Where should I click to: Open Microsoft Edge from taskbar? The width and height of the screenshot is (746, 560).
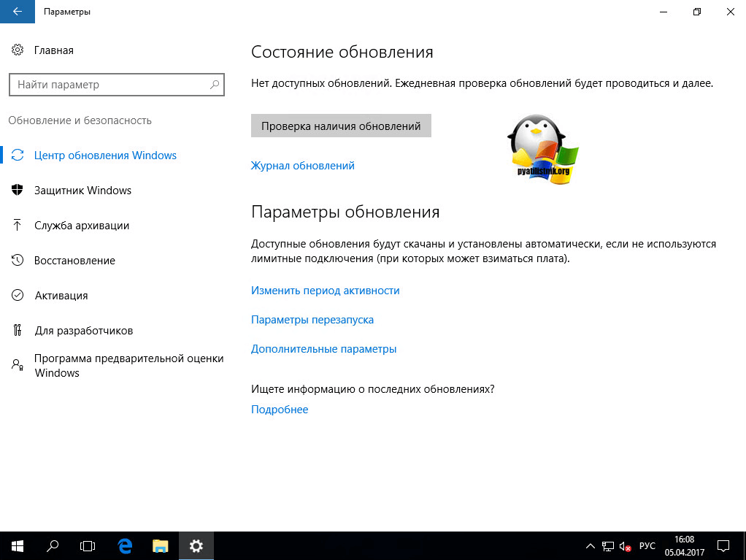point(125,545)
